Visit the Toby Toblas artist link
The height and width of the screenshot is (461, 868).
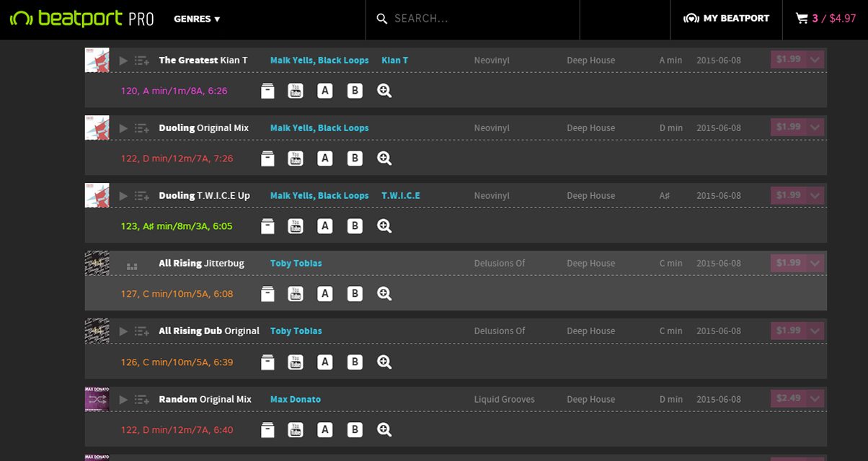[296, 263]
